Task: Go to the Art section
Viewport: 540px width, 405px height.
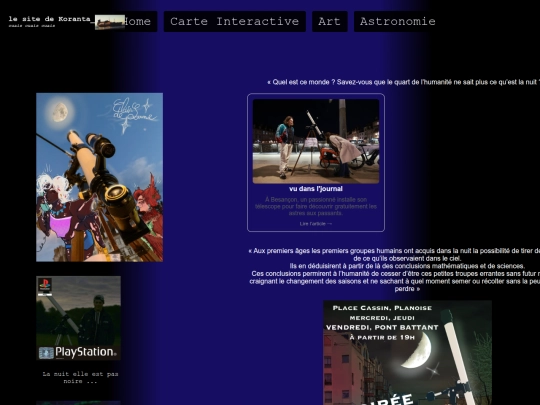Action: point(330,21)
